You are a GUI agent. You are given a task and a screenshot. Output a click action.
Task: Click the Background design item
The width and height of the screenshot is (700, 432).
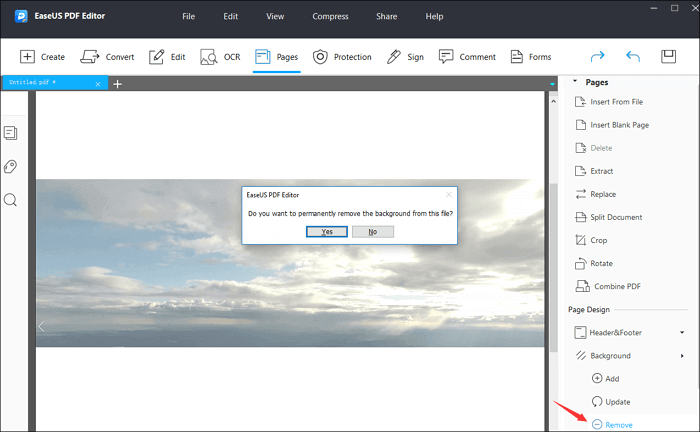coord(603,356)
